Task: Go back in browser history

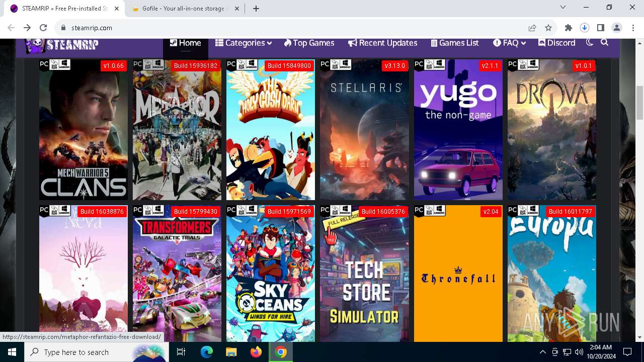Action: pos(11,28)
